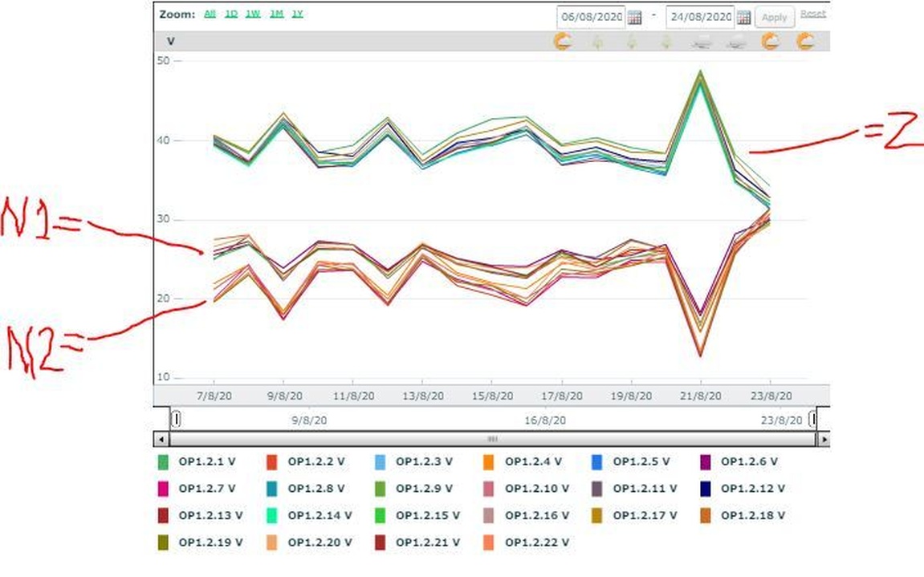The height and width of the screenshot is (577, 924).
Task: Click the Reset link
Action: pyautogui.click(x=813, y=14)
